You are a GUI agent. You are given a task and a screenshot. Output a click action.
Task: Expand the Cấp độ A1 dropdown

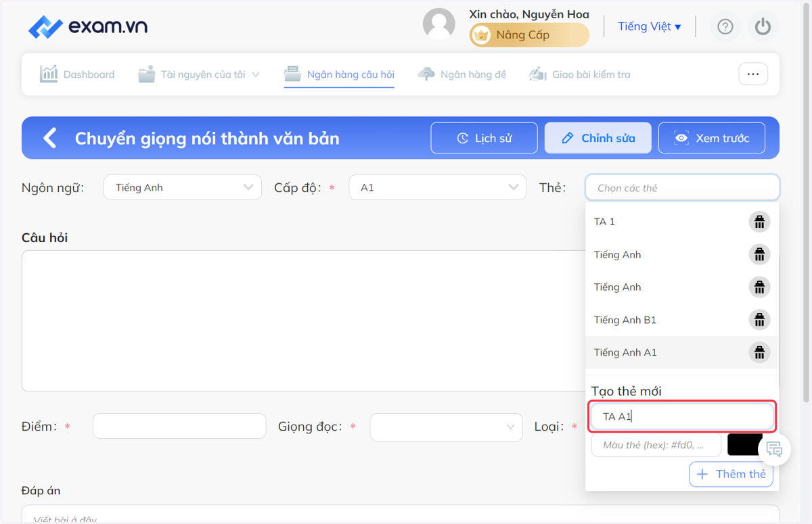pos(438,187)
